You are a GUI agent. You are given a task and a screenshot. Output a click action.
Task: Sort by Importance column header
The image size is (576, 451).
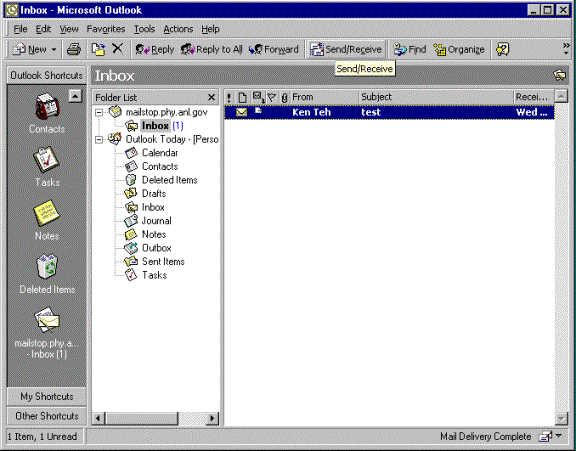point(229,97)
